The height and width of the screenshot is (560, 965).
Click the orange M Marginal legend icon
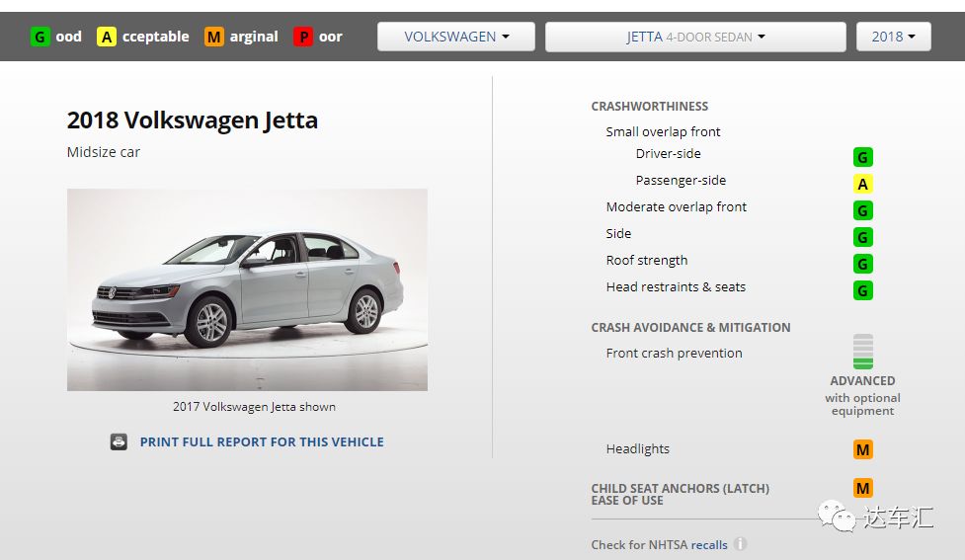click(214, 37)
